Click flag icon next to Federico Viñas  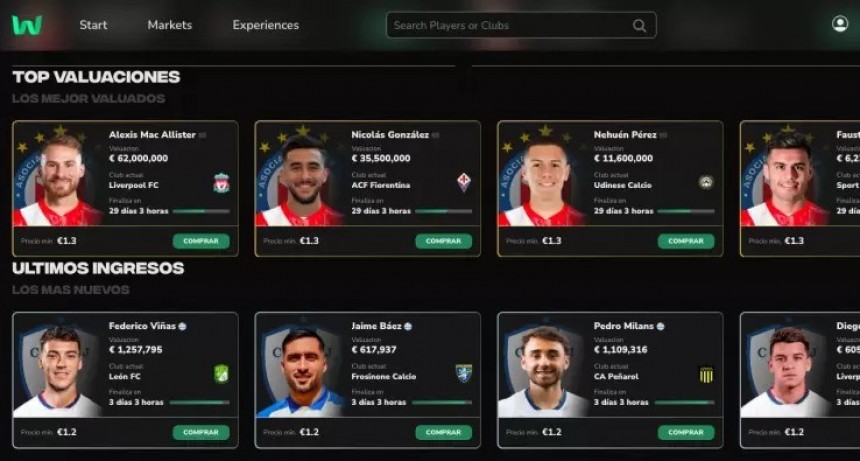tap(183, 326)
